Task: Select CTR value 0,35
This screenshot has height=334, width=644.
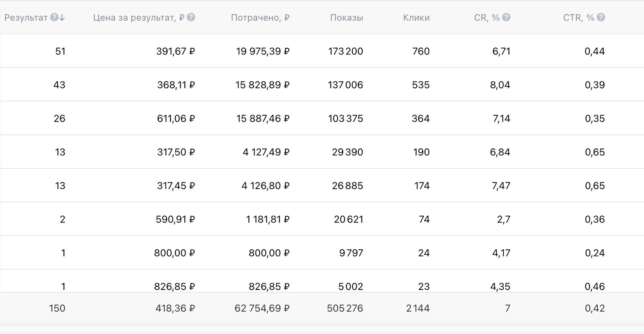Action: [x=595, y=118]
